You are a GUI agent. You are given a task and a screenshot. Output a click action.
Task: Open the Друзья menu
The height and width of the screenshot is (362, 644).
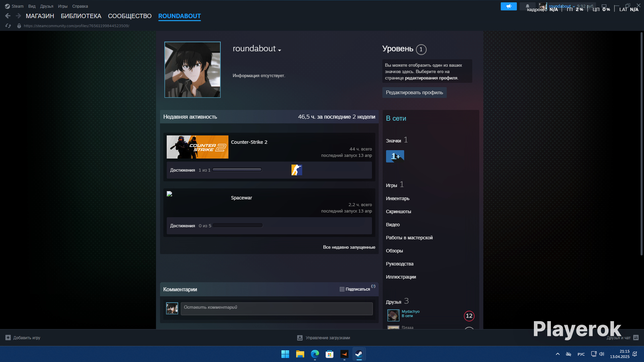[47, 6]
